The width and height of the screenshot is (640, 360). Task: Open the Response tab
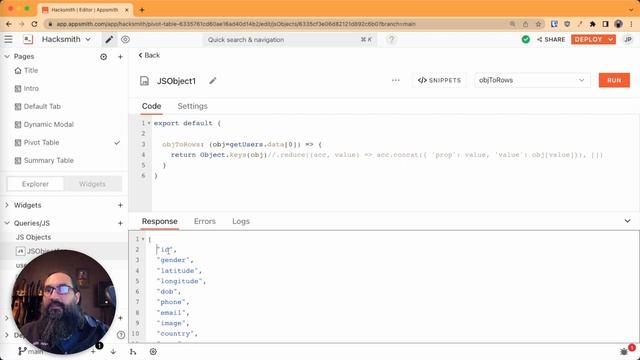pos(160,221)
